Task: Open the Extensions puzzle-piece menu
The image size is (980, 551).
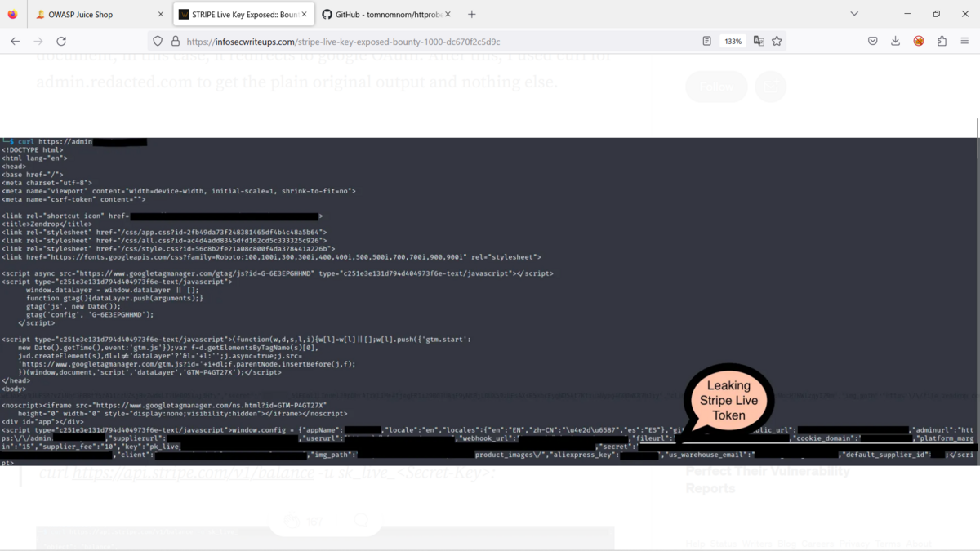Action: tap(942, 41)
